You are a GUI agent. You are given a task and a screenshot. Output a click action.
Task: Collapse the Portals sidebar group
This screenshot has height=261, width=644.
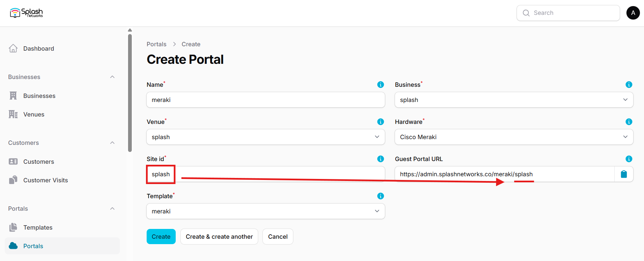pos(112,209)
